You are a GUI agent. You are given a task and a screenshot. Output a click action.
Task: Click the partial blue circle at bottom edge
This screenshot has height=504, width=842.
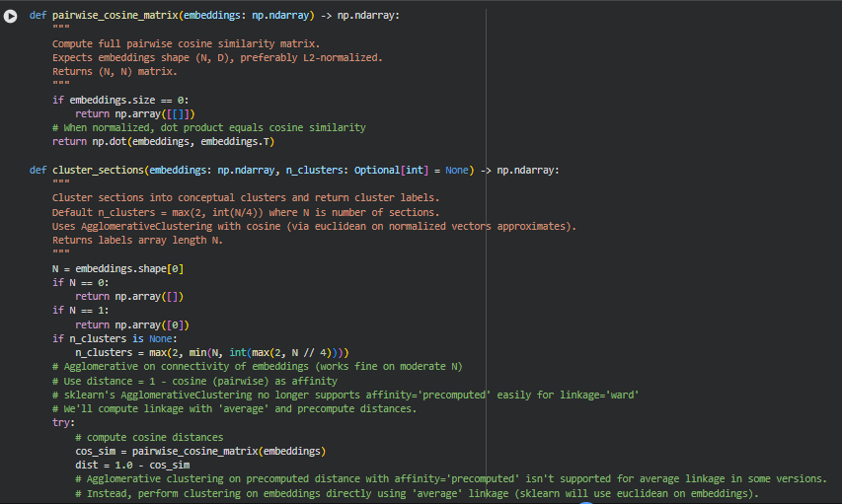(584, 502)
